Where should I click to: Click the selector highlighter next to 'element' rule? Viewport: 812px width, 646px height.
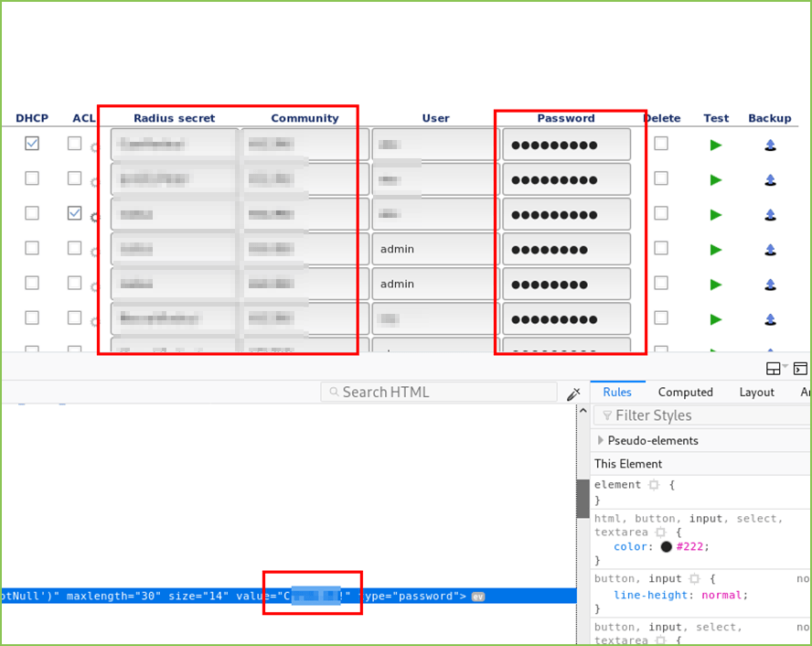(x=654, y=485)
